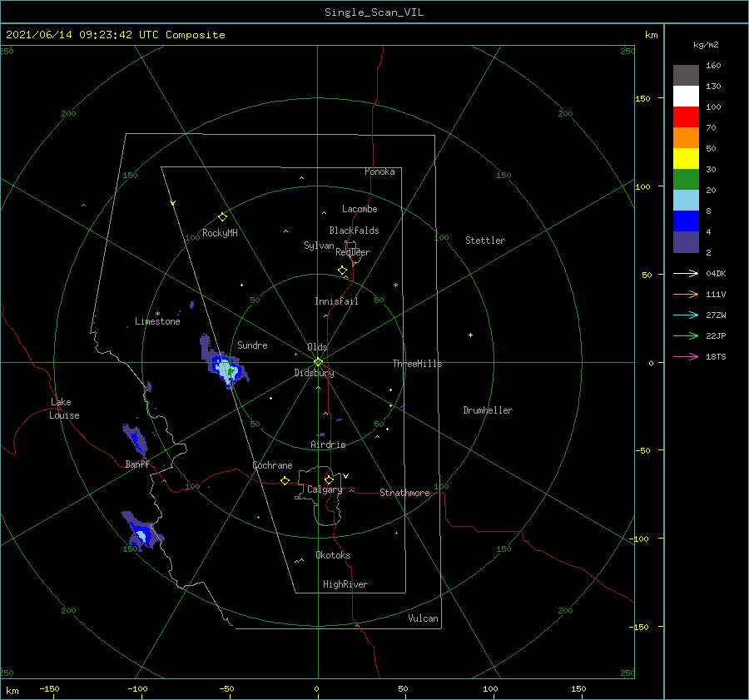749x700 pixels.
Task: Click the Sundre city label
Action: (252, 345)
